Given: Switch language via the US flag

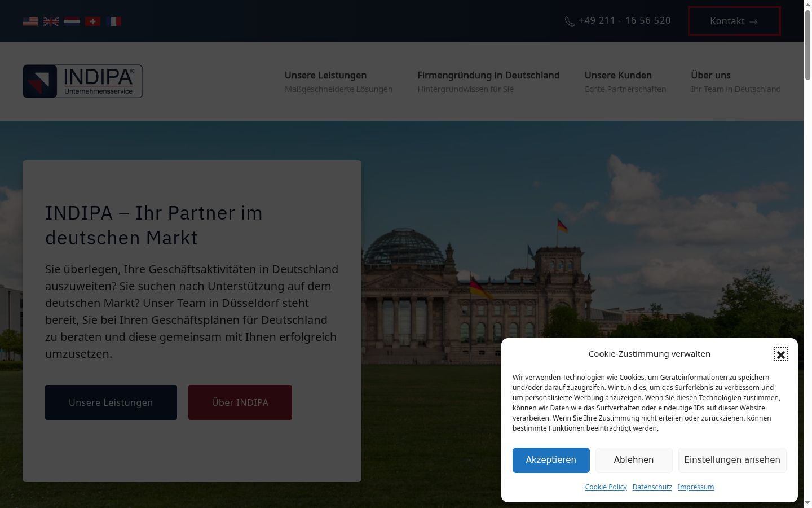Looking at the screenshot, I should 30,21.
